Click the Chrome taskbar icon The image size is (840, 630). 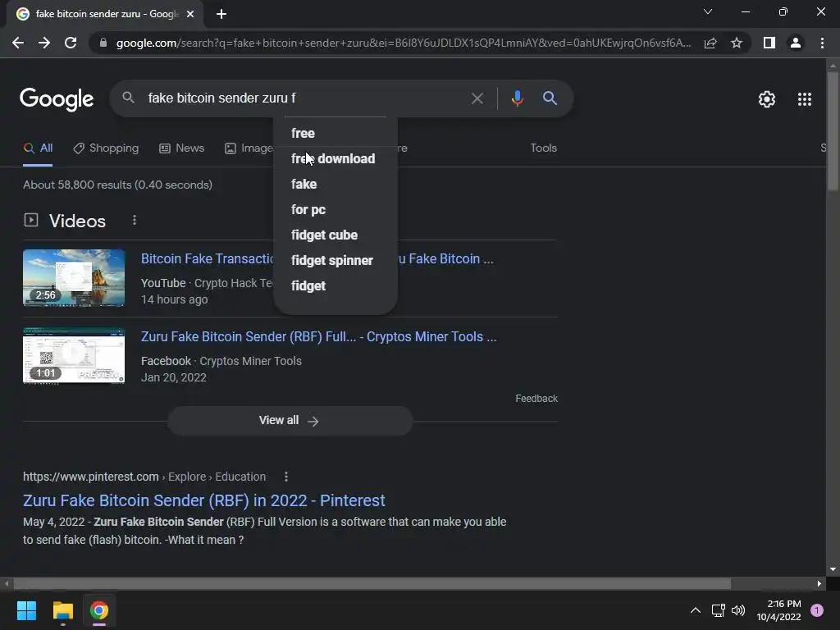coord(99,610)
